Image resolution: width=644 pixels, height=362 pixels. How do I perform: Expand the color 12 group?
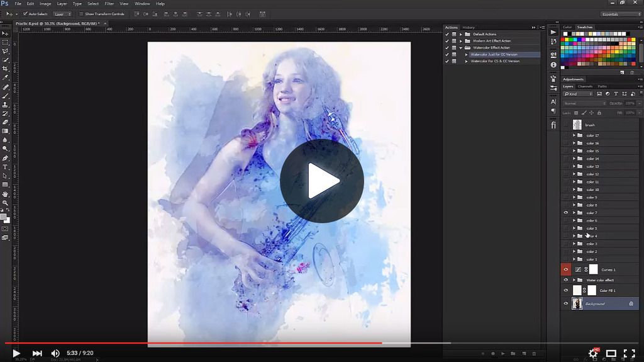(x=574, y=174)
